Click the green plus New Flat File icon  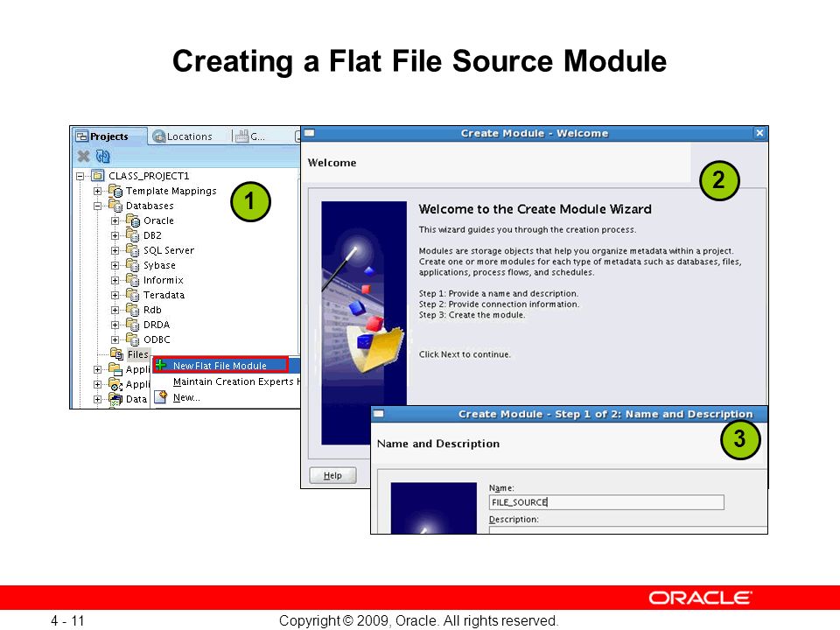point(160,366)
